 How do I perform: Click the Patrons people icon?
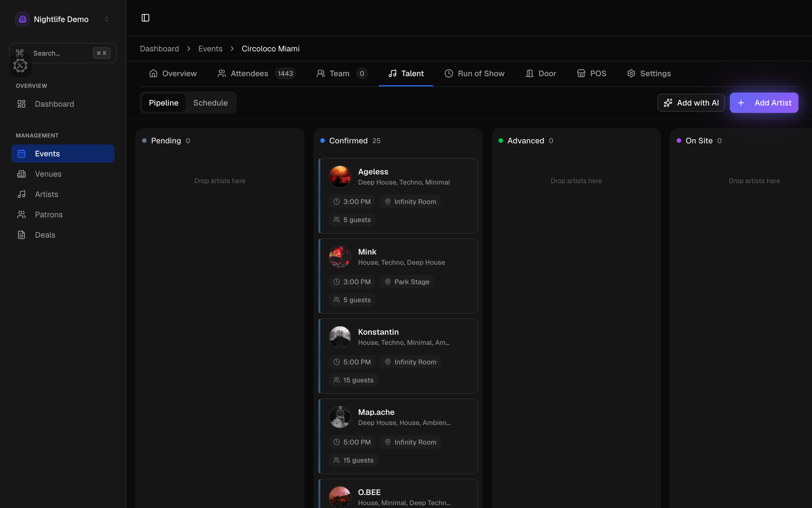(x=21, y=215)
